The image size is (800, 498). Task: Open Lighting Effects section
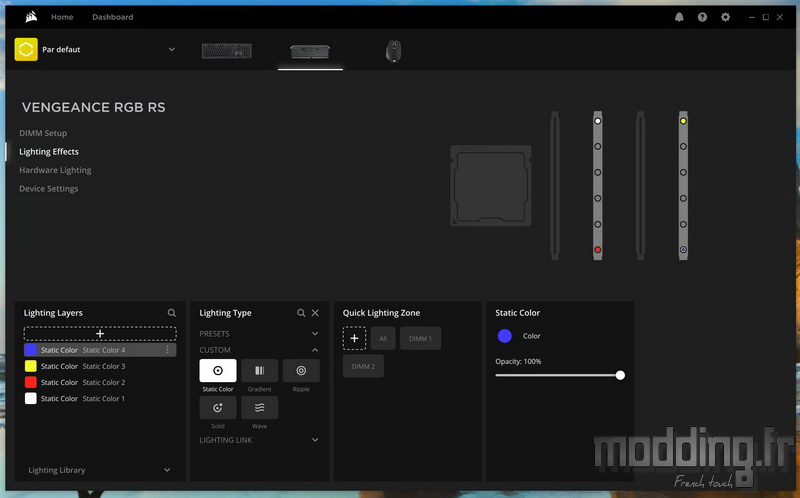49,152
